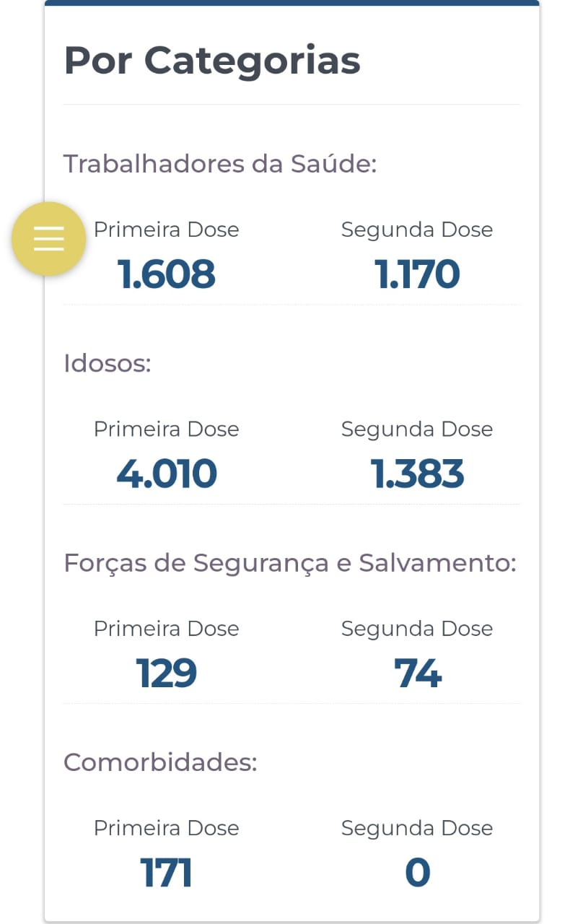Click the Trabalhadores da Saúde category label
The image size is (583, 924).
pos(220,164)
